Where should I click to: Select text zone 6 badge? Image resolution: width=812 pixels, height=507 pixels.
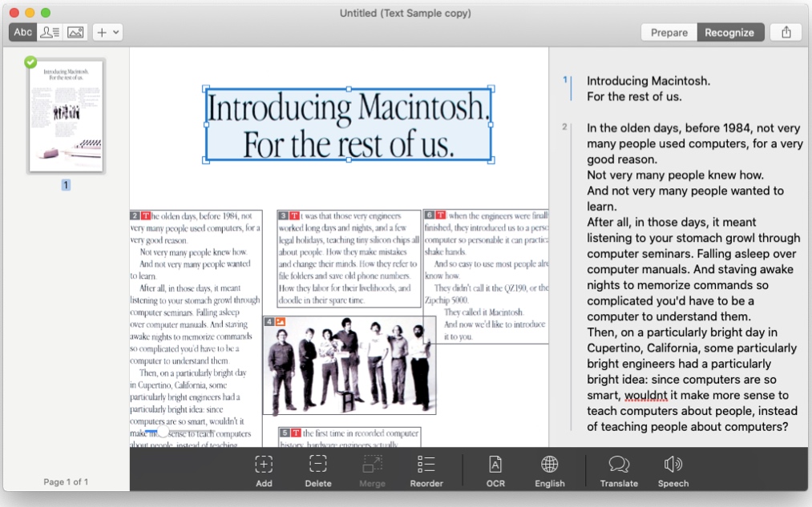tap(430, 215)
